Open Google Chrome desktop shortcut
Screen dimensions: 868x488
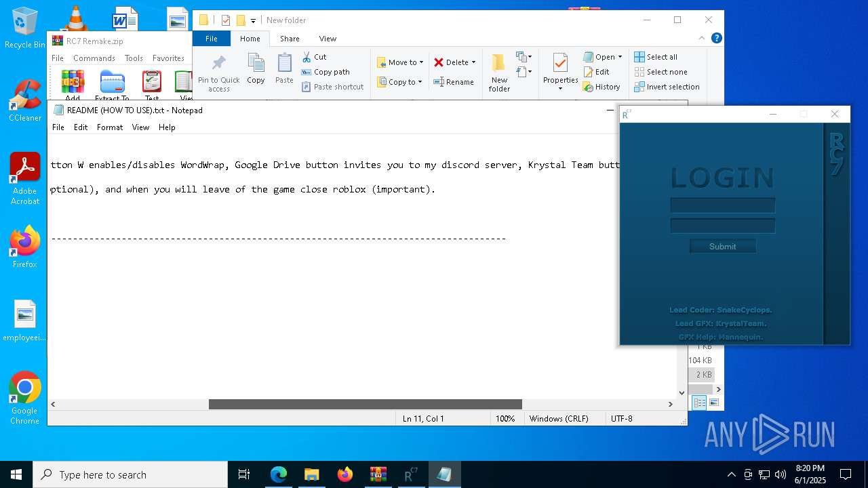pyautogui.click(x=25, y=399)
